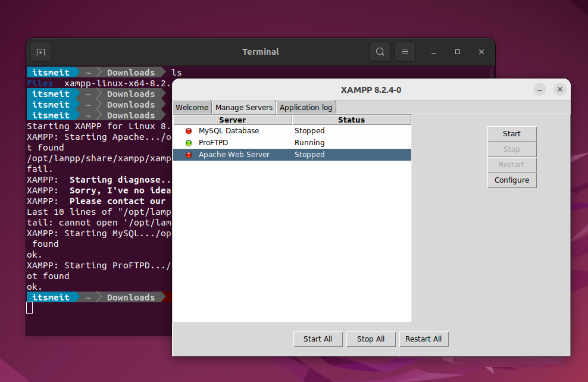Click the Start All button

click(318, 339)
